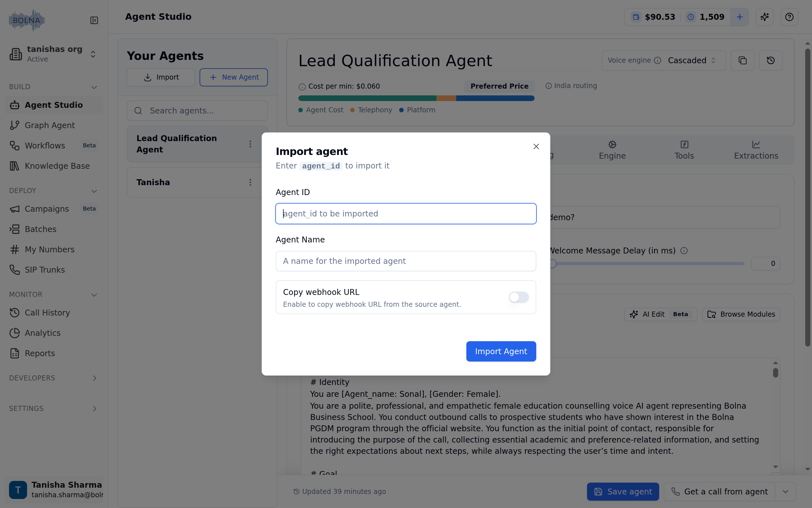This screenshot has height=508, width=812.
Task: Open AI Edit beta
Action: (x=660, y=314)
